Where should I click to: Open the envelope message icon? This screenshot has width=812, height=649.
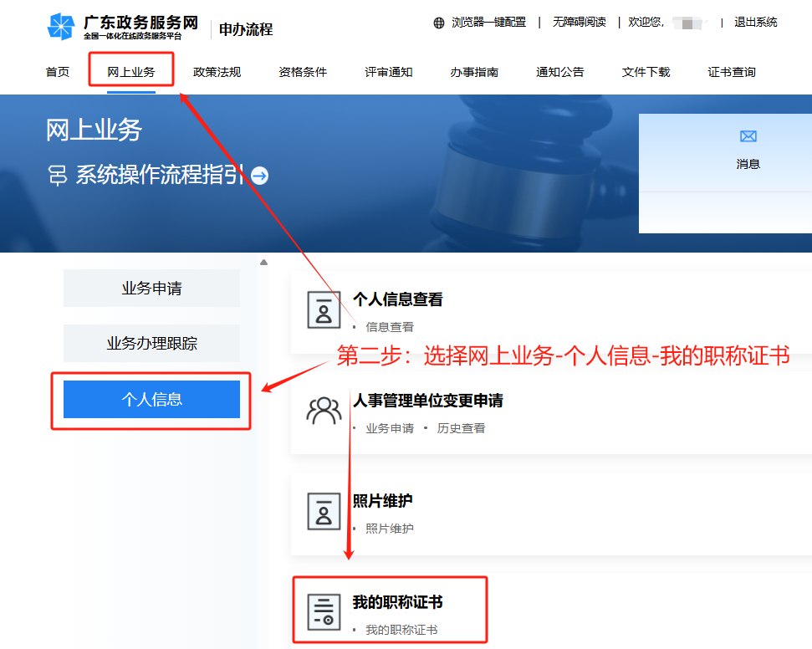tap(748, 136)
